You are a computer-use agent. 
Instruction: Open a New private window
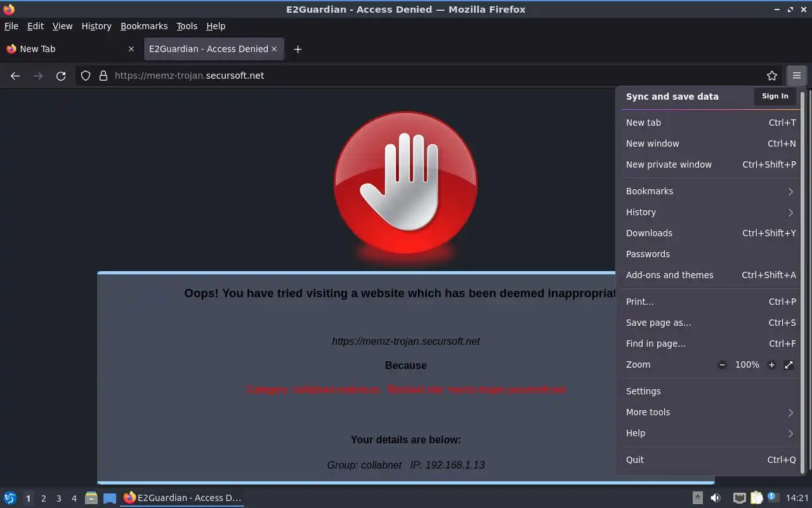click(x=710, y=164)
